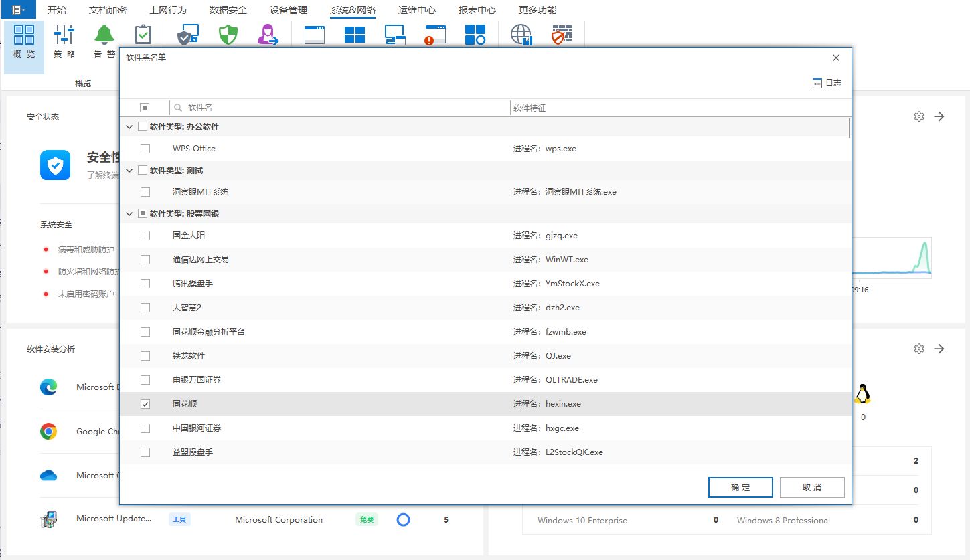This screenshot has width=970, height=560.
Task: Confirm with the 确定 button
Action: (740, 487)
